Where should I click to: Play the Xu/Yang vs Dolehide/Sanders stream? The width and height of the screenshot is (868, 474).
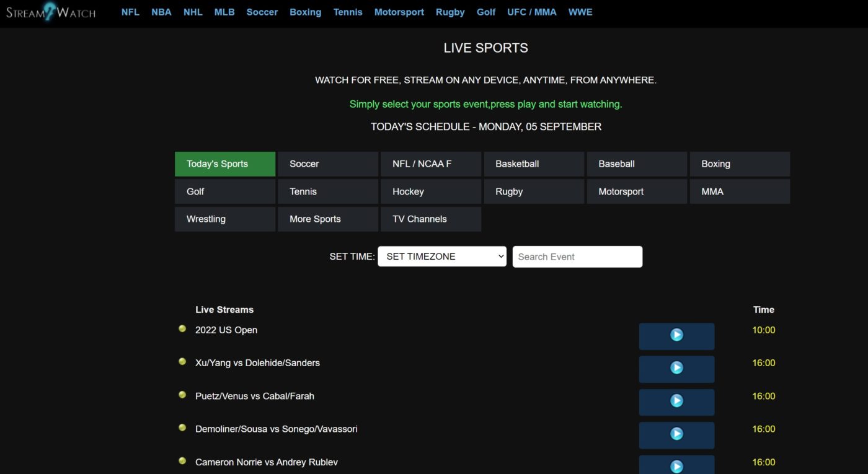676,369
